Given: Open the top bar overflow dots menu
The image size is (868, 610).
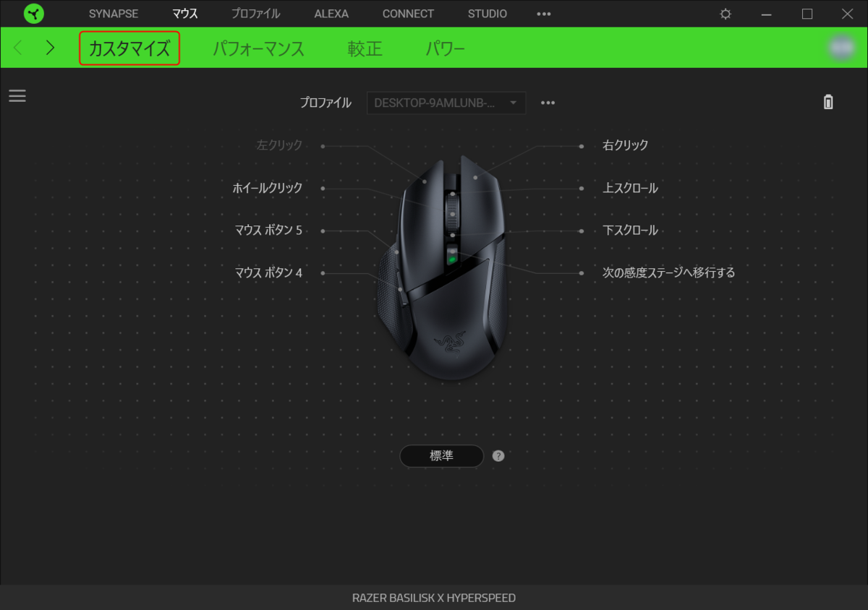Looking at the screenshot, I should (x=544, y=14).
